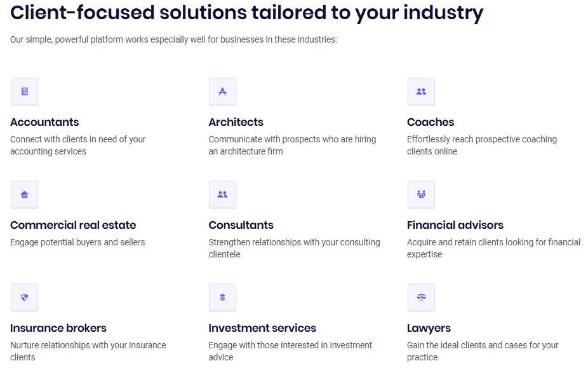588x368 pixels.
Task: Open the Accountants industry heading
Action: coord(44,122)
